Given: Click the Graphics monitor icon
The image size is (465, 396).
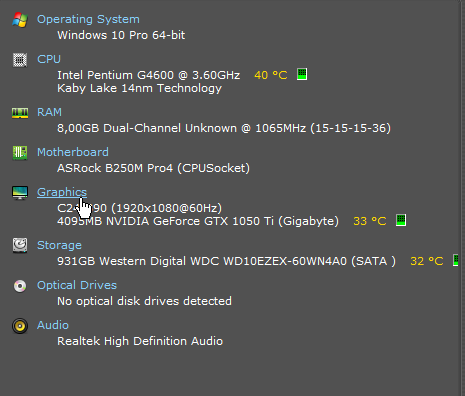Looking at the screenshot, I should (x=20, y=193).
